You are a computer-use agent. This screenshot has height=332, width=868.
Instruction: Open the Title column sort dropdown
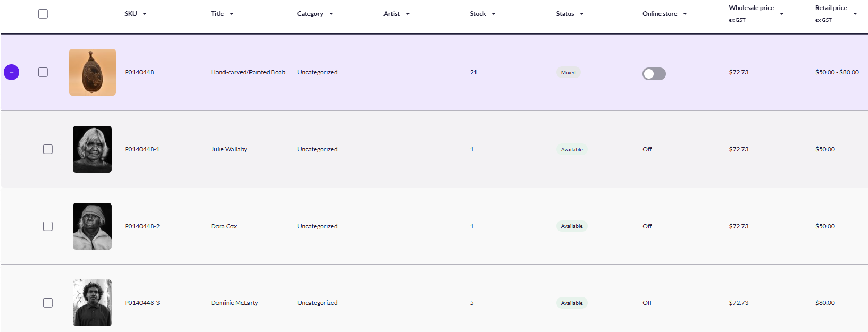231,14
